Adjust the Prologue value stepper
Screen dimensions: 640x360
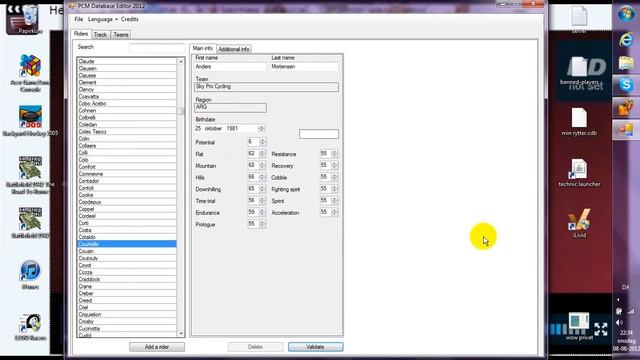click(262, 224)
